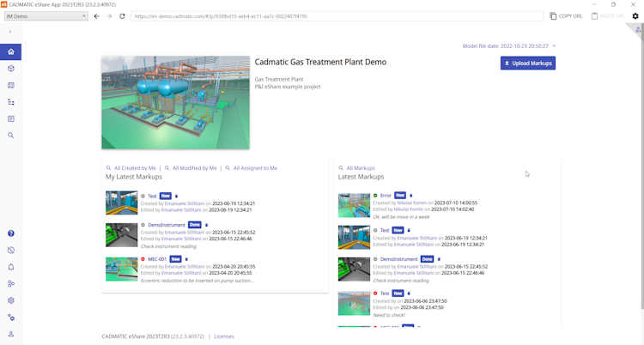Click the PASTE URL button
Screen dimensions: 644x345
pyautogui.click(x=607, y=16)
